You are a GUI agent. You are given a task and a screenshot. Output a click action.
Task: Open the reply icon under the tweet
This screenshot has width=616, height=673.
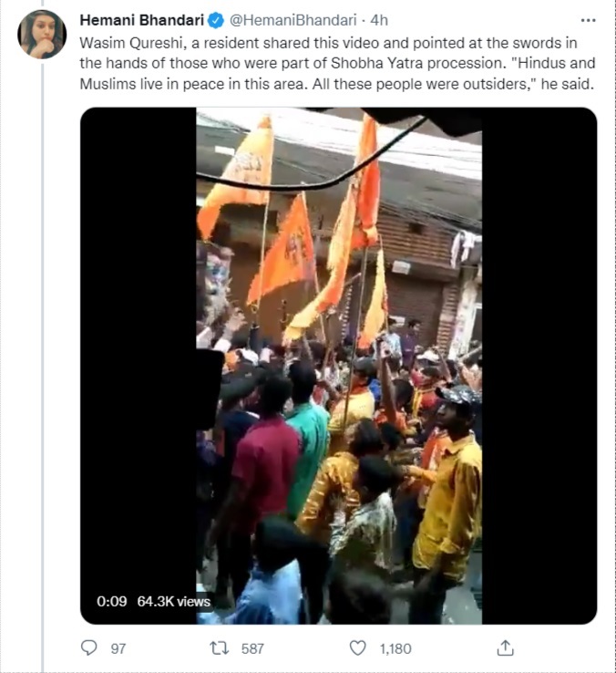click(x=88, y=647)
